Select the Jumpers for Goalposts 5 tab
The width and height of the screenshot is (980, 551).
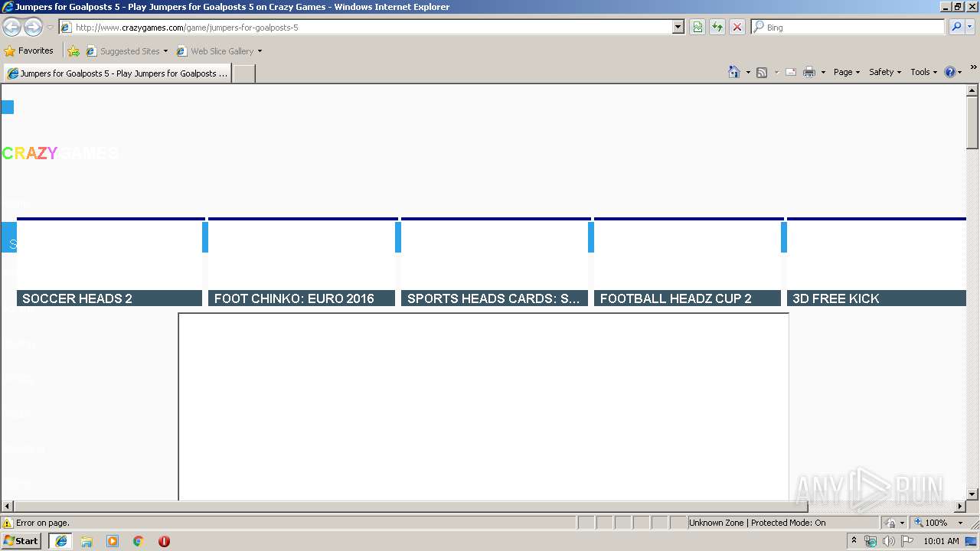point(117,73)
